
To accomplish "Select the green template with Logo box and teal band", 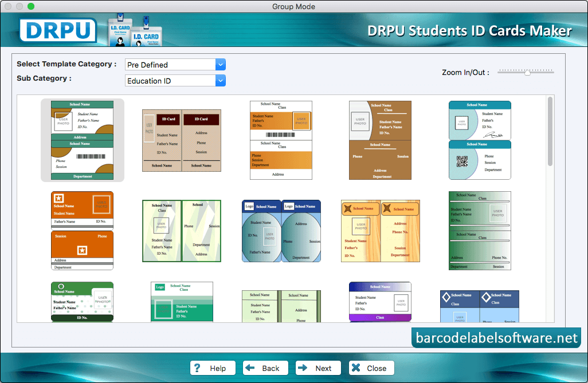I will point(182,302).
